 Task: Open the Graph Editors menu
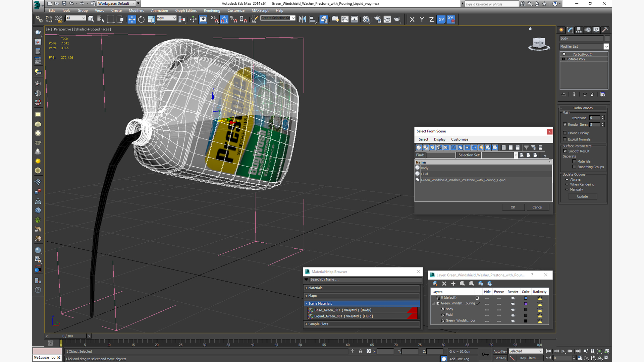186,10
